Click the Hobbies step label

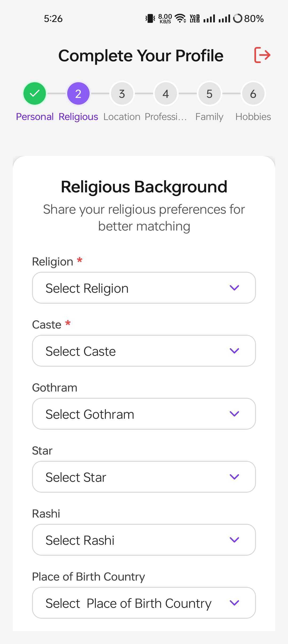tap(253, 117)
